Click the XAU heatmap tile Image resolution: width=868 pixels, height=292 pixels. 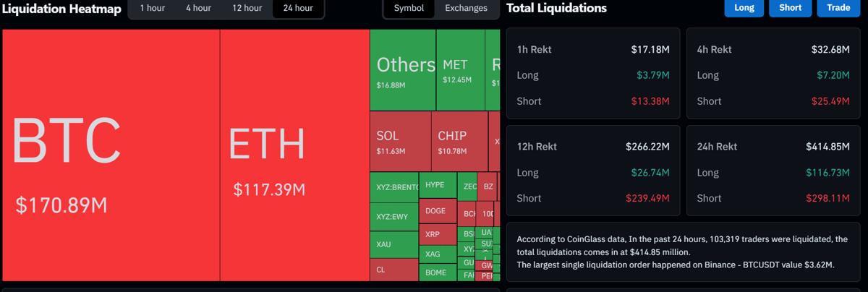393,244
